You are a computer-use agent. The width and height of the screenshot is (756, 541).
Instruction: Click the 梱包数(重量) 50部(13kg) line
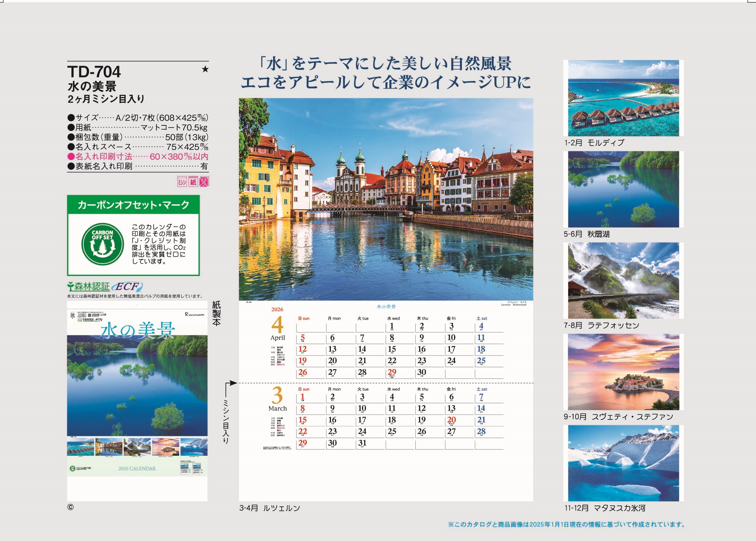(x=137, y=137)
